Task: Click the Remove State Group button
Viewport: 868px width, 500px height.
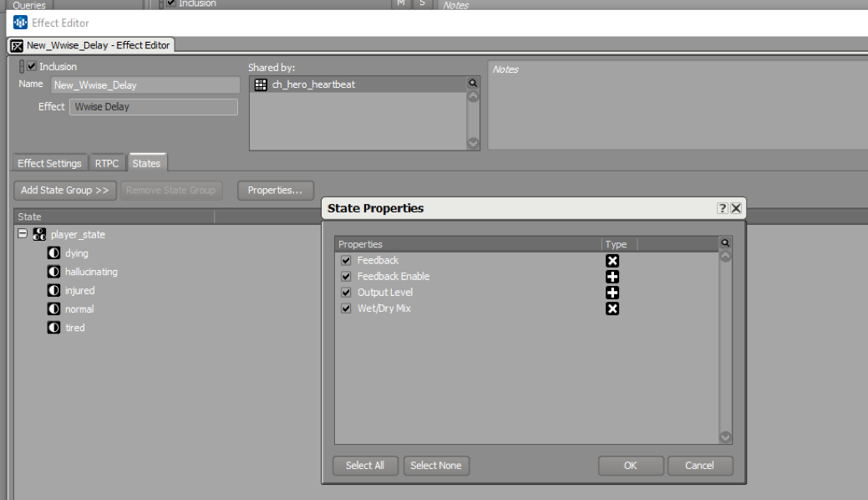Action: pos(171,190)
